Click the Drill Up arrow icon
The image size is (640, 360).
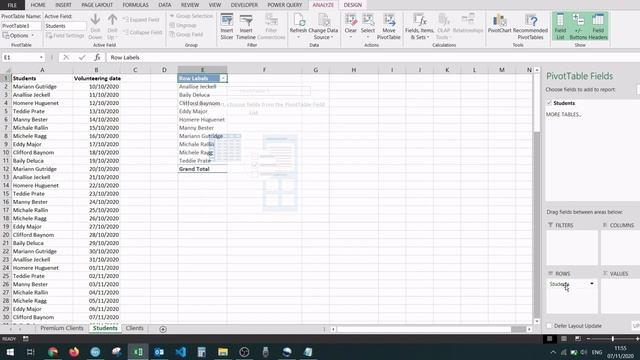[112, 26]
